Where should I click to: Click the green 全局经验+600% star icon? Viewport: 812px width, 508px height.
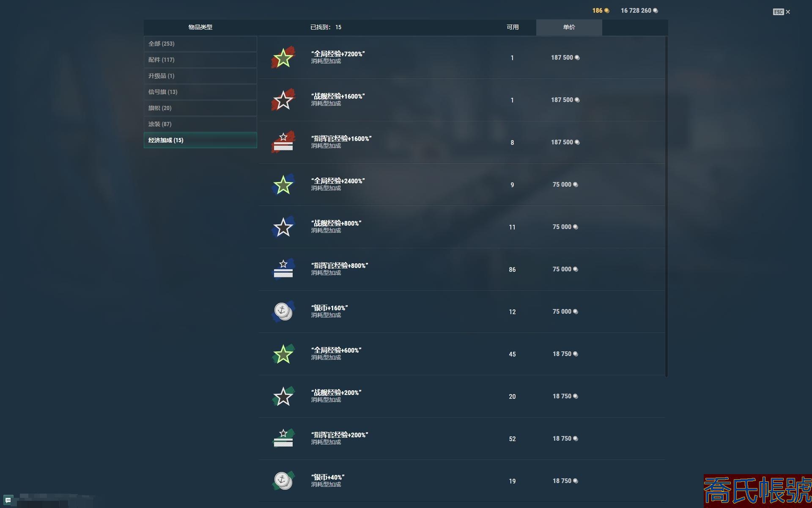point(283,354)
